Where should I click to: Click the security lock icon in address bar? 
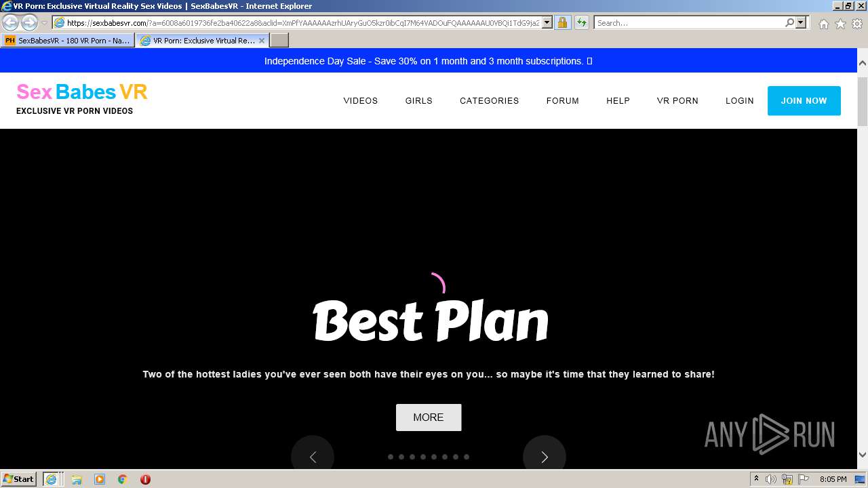tap(562, 22)
